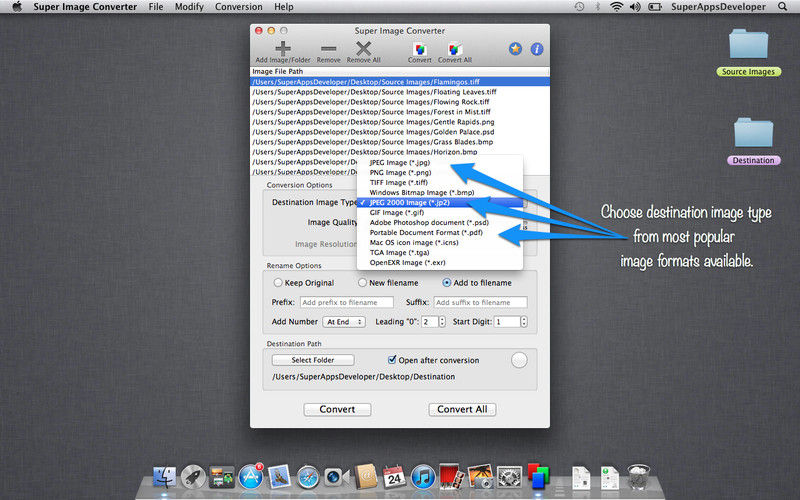Image resolution: width=800 pixels, height=500 pixels.
Task: Click the Convert All toolbar icon
Action: [454, 47]
